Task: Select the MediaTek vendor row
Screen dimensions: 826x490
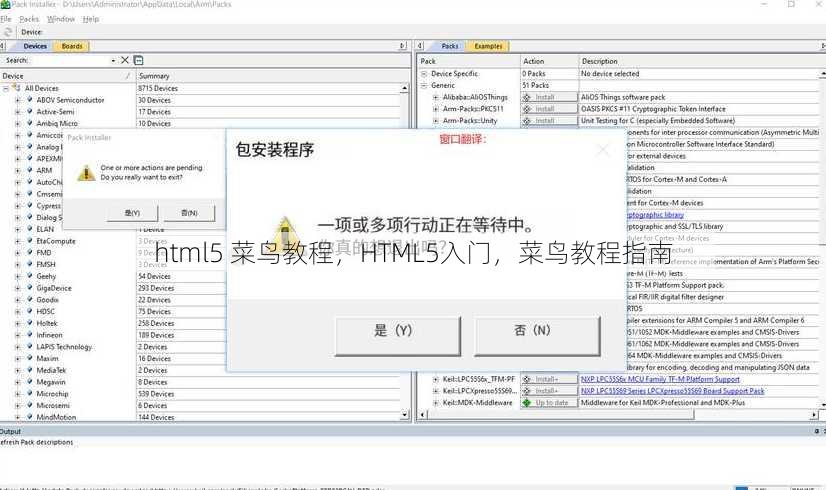Action: 51,370
